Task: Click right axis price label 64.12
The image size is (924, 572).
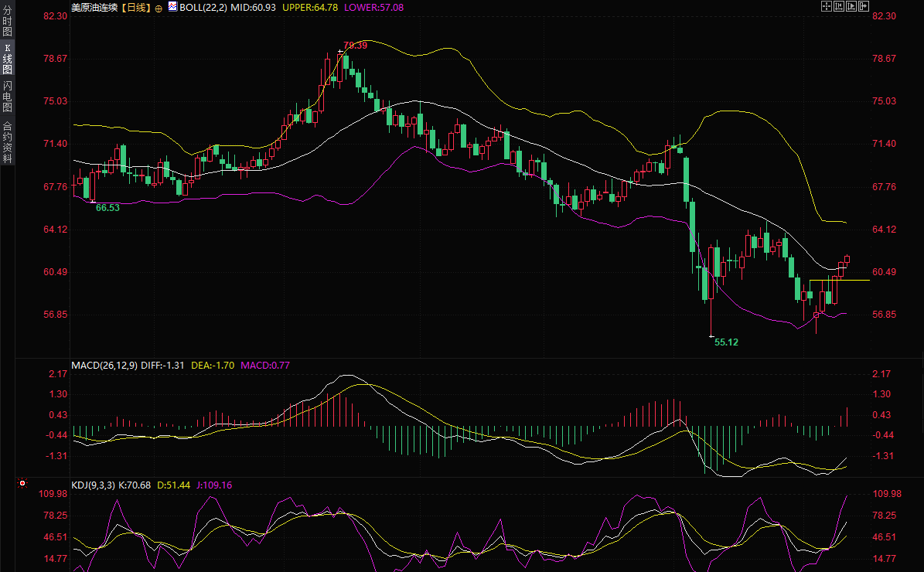Action: point(884,230)
